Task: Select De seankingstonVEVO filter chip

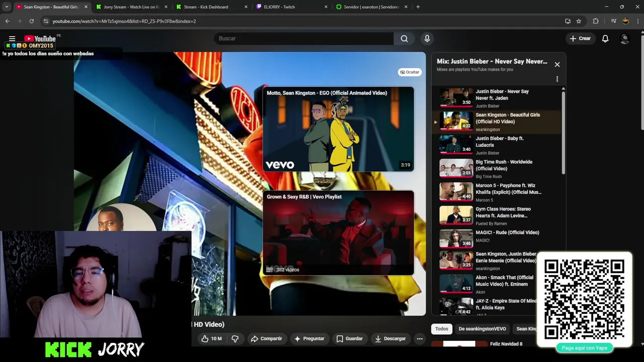Action: [x=482, y=329]
